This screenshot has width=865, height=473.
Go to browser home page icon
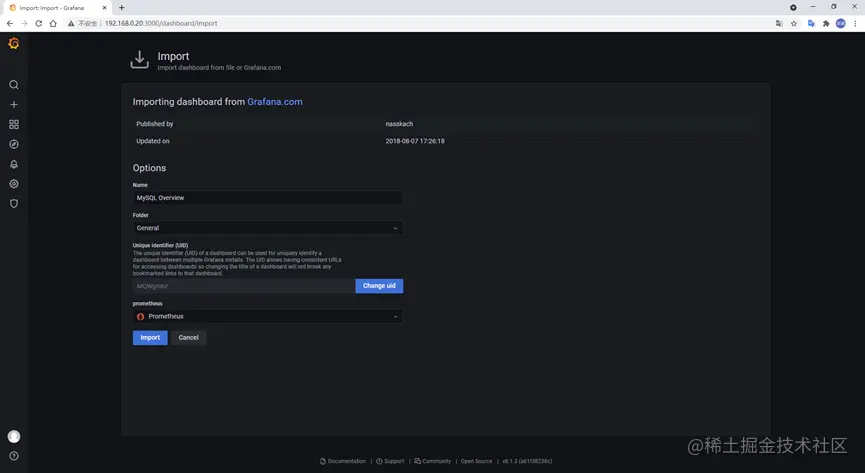pos(53,23)
